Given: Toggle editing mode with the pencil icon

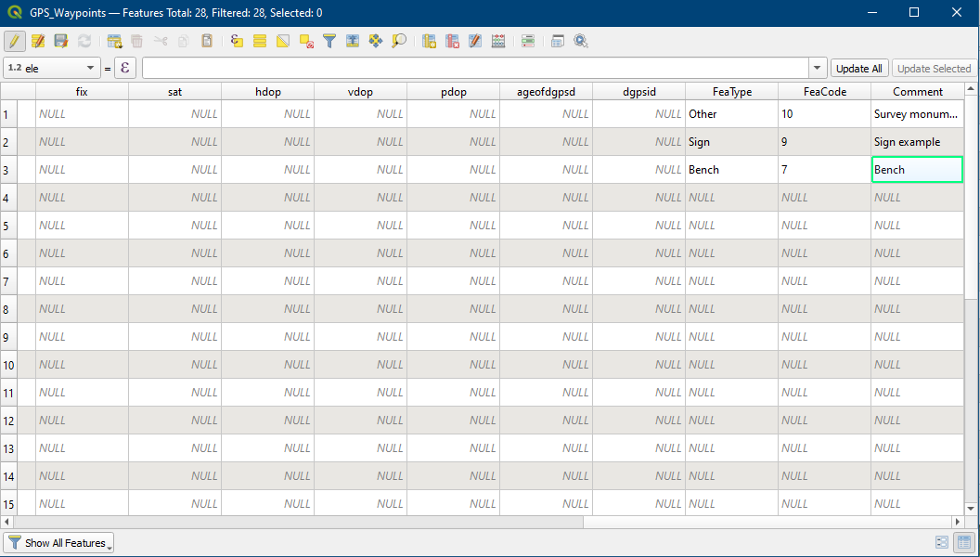Looking at the screenshot, I should [x=14, y=41].
